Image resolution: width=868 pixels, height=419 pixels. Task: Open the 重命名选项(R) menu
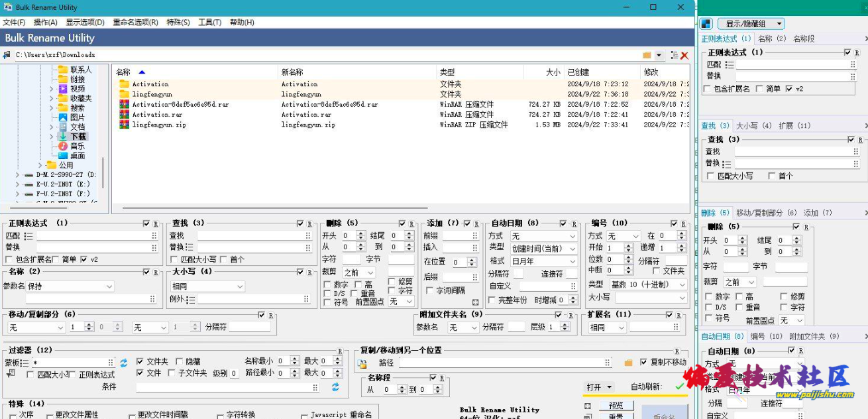(x=135, y=22)
